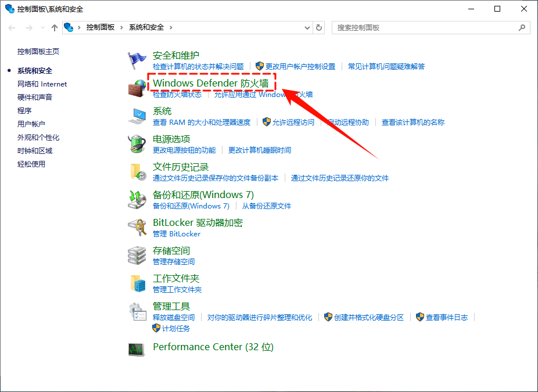The image size is (538, 392).
Task: Click the 备份和还原 drive icon
Action: pyautogui.click(x=137, y=200)
